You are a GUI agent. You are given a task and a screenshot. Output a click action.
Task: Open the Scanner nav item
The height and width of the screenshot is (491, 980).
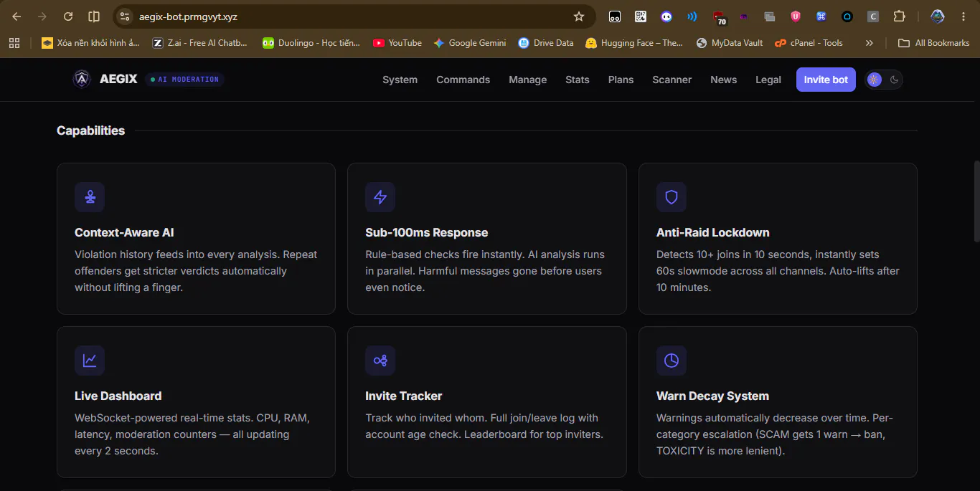(x=672, y=80)
